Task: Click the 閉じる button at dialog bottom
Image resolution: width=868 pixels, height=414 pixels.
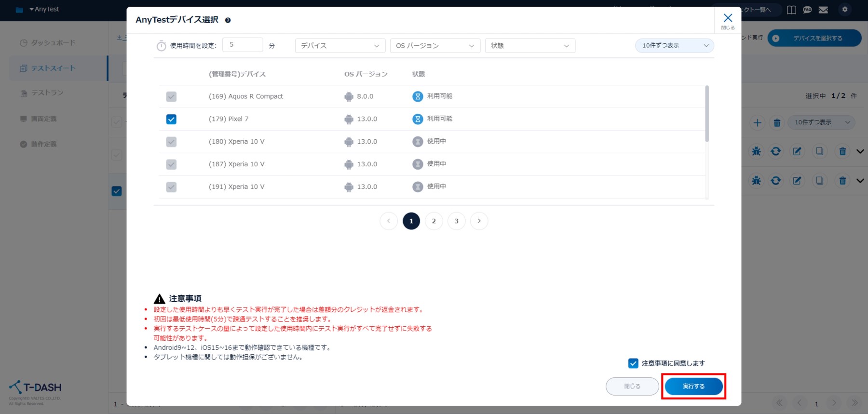Action: click(632, 387)
